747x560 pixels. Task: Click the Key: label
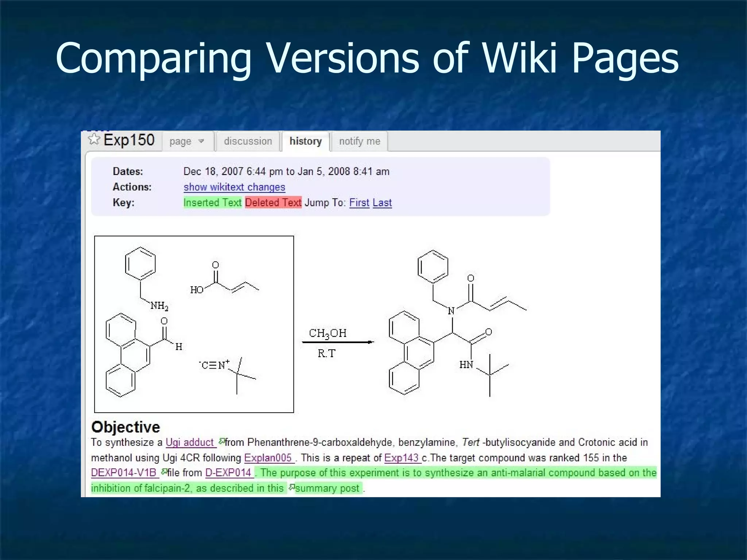tap(124, 203)
